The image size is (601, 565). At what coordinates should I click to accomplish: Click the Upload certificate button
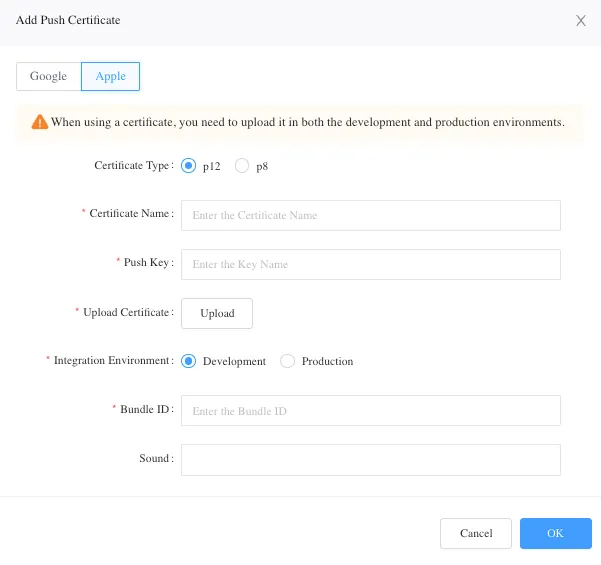[x=217, y=313]
